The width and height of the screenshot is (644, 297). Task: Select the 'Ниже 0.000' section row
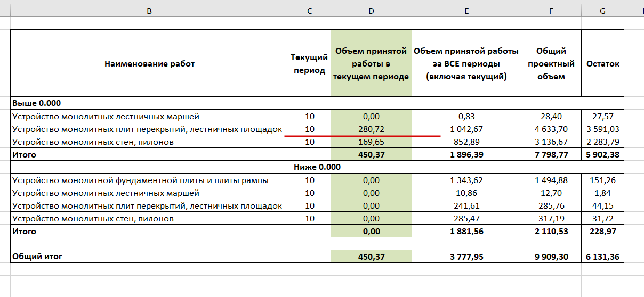tap(317, 167)
